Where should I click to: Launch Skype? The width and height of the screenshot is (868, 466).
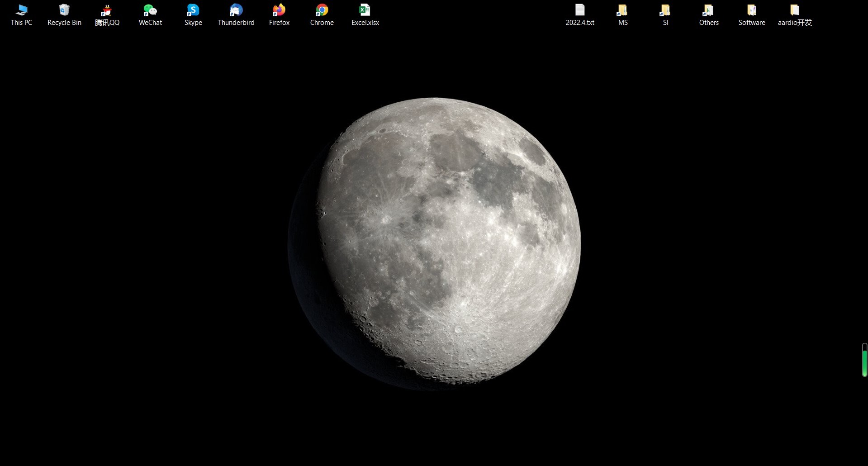pos(193,10)
